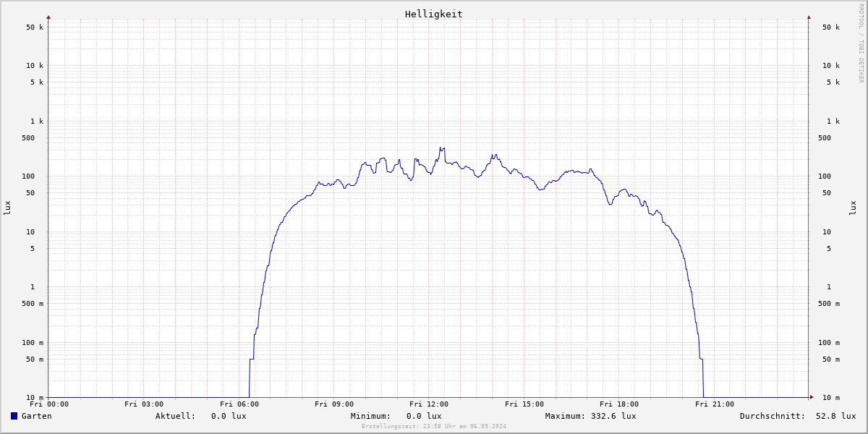Click the left-axis 100 m label
The width and height of the screenshot is (868, 434).
(x=33, y=343)
